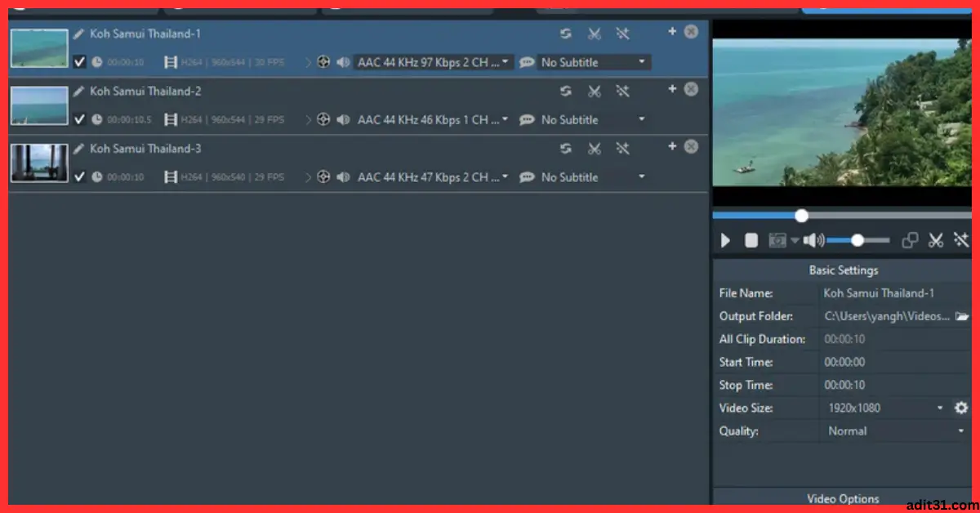980x513 pixels.
Task: Click the Start Time 00:00:00 field
Action: tap(895, 362)
